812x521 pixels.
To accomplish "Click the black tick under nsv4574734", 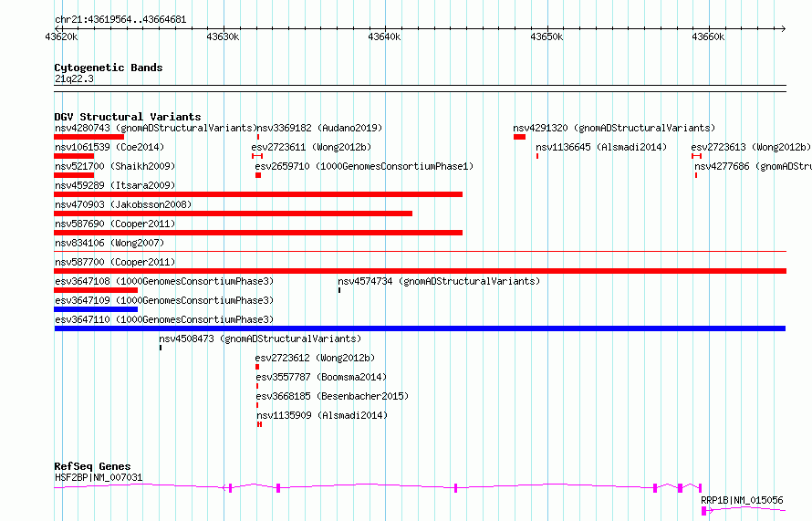I will click(x=339, y=290).
